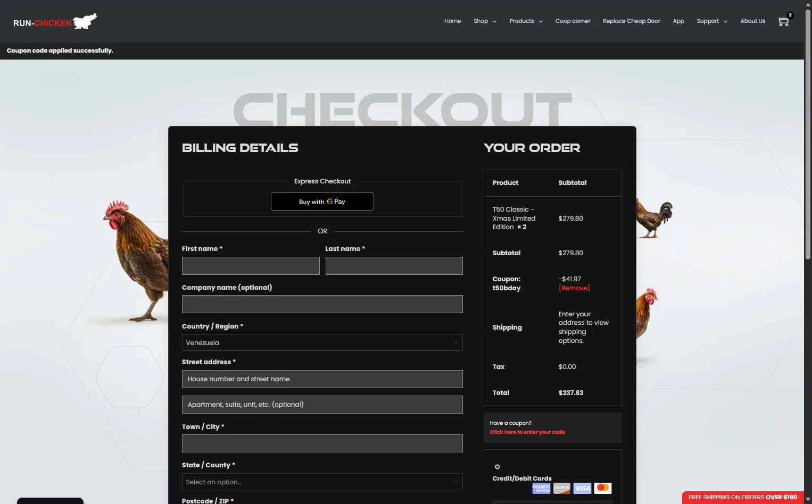The height and width of the screenshot is (504, 812).
Task: Click the coupon discount -$41.97
Action: click(x=570, y=279)
